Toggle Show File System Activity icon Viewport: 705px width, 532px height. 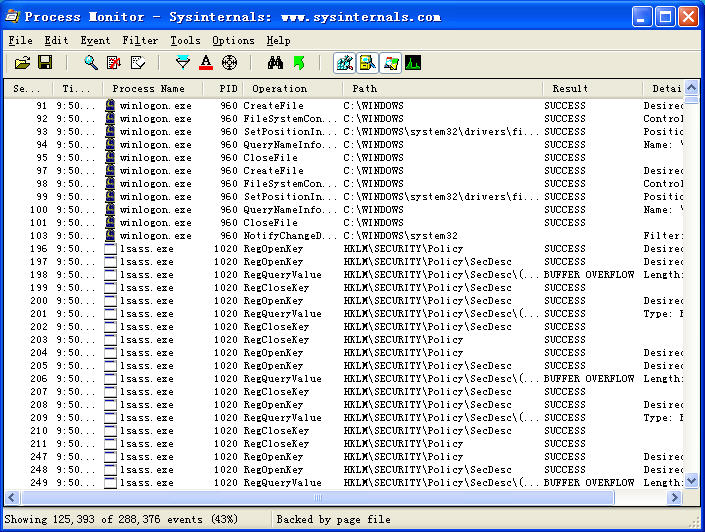click(x=367, y=63)
